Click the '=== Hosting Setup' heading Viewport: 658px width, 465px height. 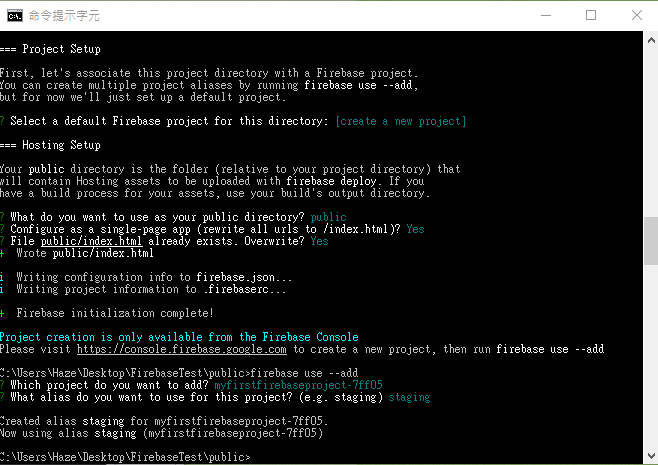[50, 145]
